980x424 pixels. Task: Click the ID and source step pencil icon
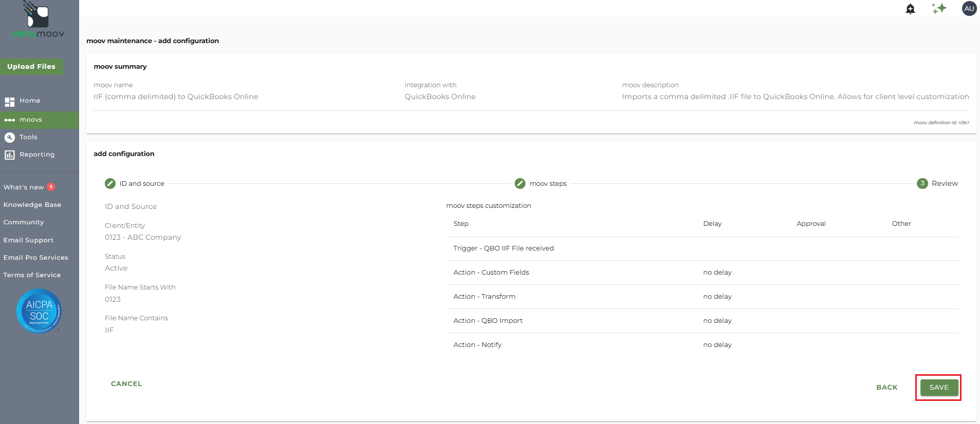click(110, 183)
